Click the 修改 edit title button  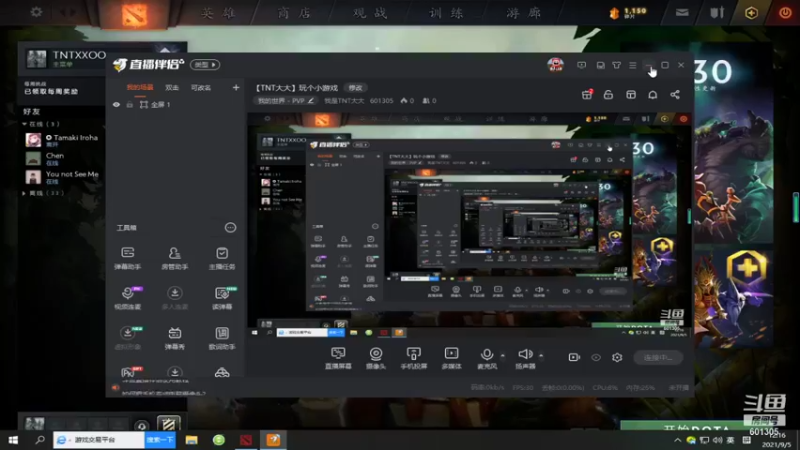[356, 88]
